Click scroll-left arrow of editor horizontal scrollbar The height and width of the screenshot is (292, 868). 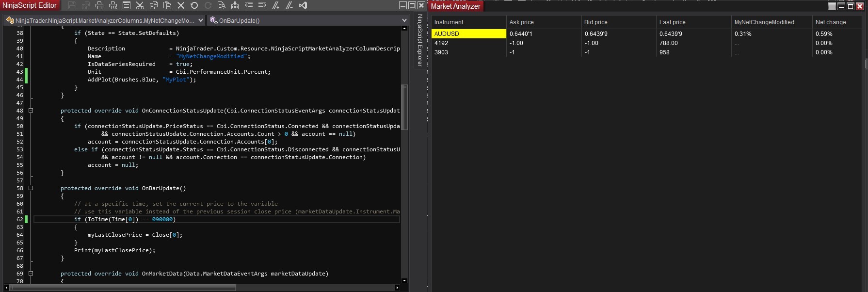point(6,288)
